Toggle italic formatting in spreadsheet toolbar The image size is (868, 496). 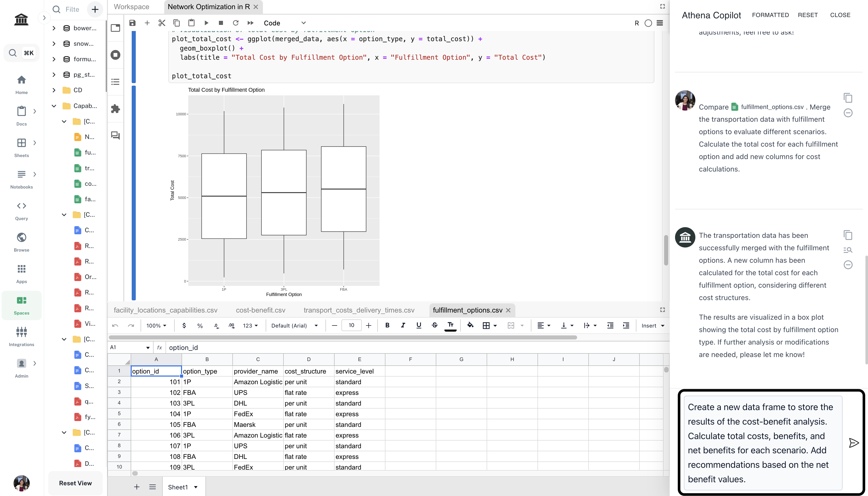pyautogui.click(x=403, y=325)
